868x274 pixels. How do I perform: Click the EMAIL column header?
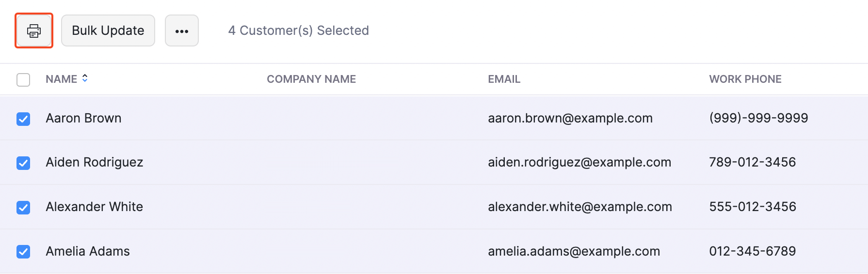tap(504, 79)
